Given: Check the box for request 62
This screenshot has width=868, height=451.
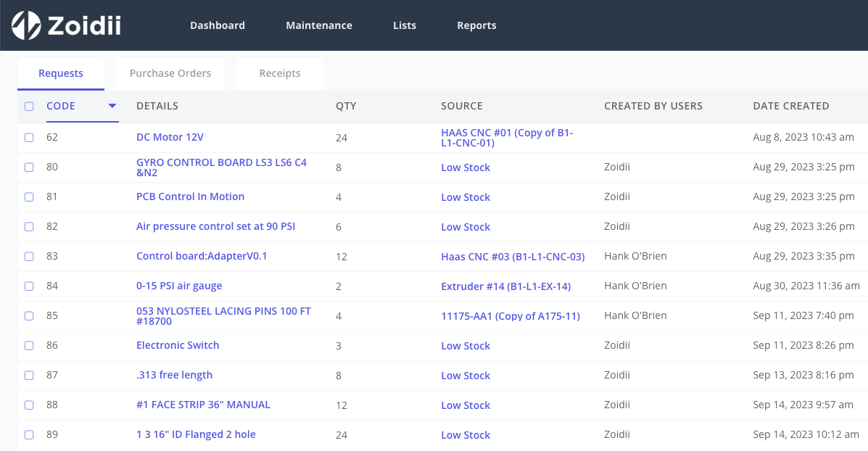Looking at the screenshot, I should pyautogui.click(x=29, y=137).
